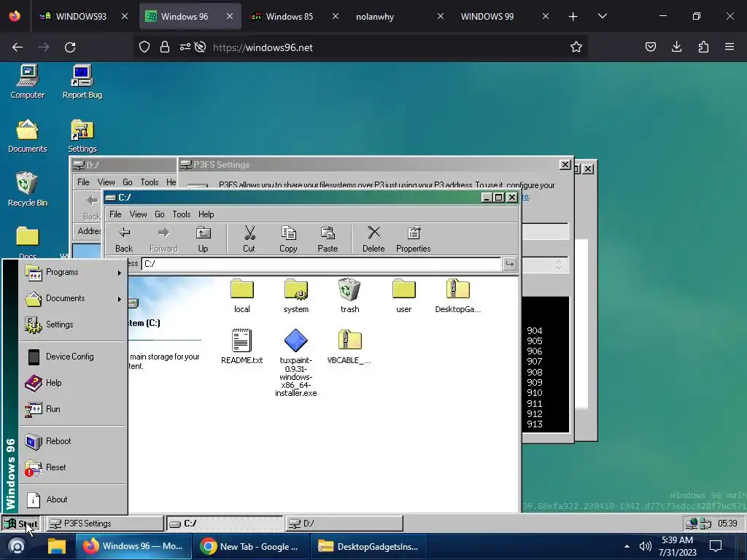Expand the list all tabs dropdown
Screen dimensions: 747x560
click(602, 17)
